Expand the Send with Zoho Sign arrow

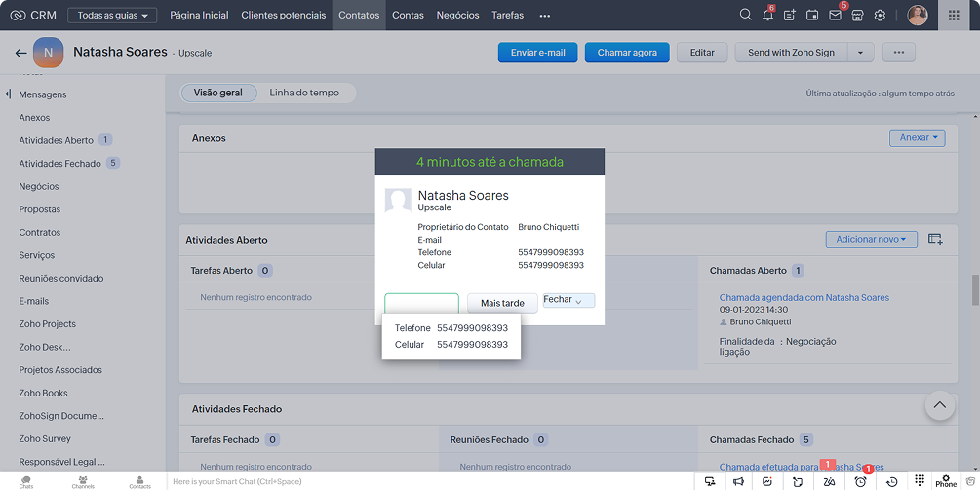pos(861,53)
